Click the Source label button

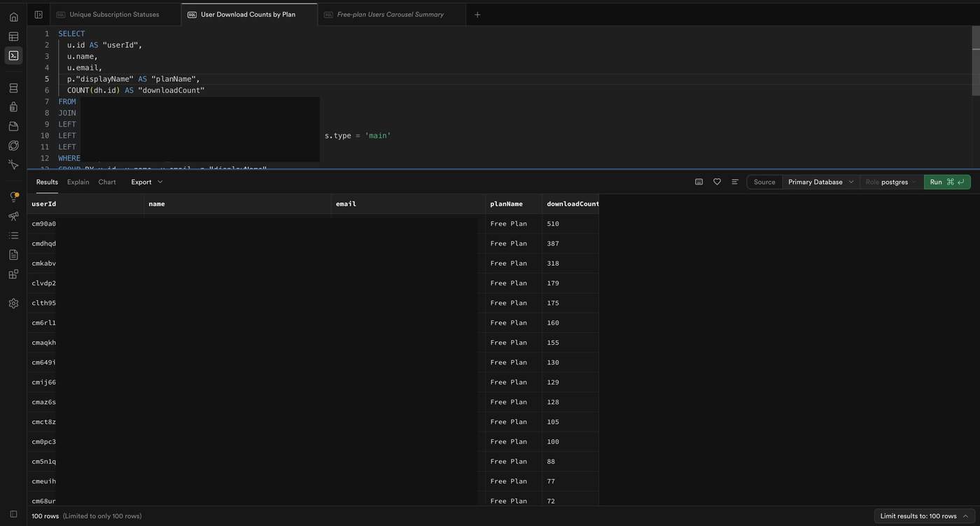click(x=764, y=182)
